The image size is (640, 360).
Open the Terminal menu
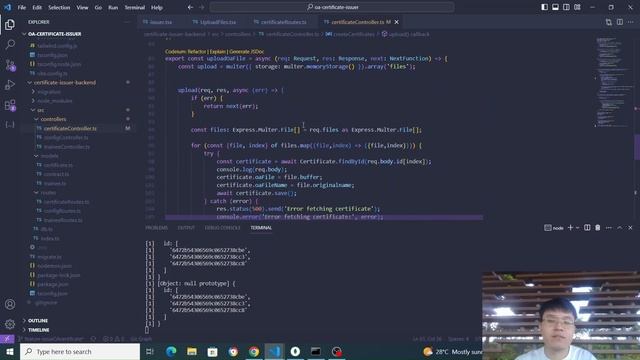coord(135,7)
